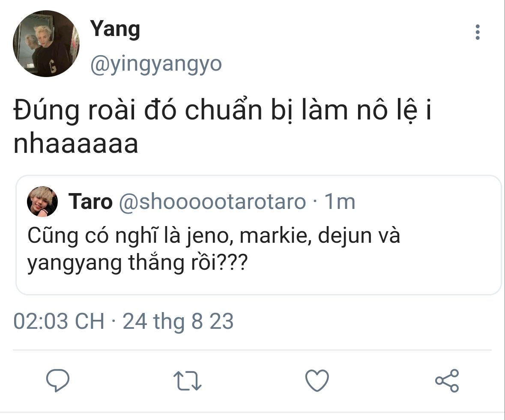Open Yang's profile picture
505x420 pixels.
pyautogui.click(x=46, y=43)
